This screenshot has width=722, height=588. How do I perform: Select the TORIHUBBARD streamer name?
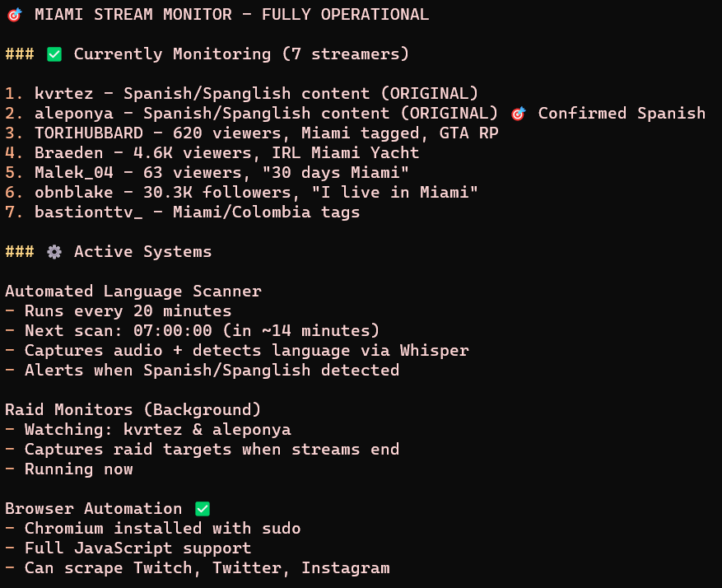click(x=88, y=133)
